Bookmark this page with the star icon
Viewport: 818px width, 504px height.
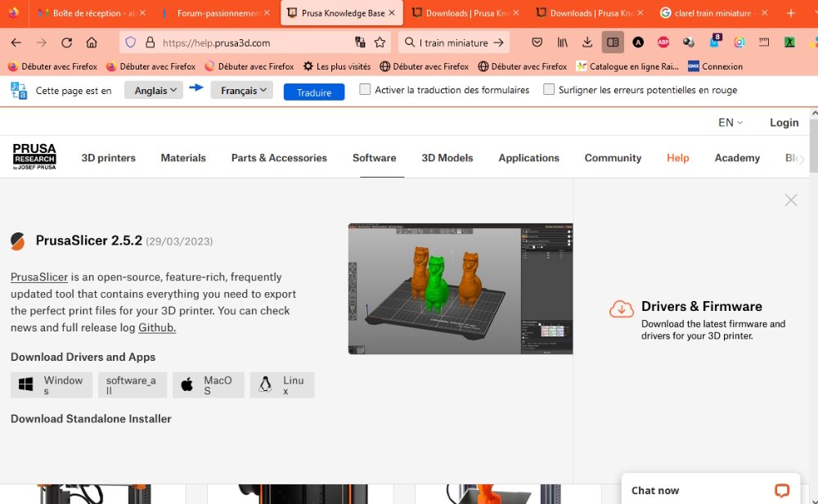click(380, 43)
